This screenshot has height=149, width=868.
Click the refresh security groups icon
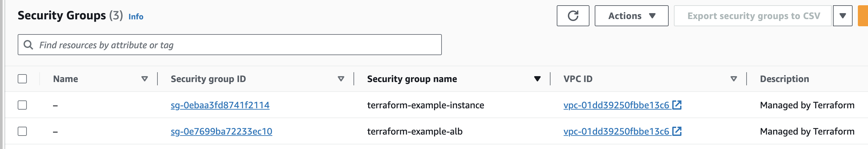click(573, 16)
